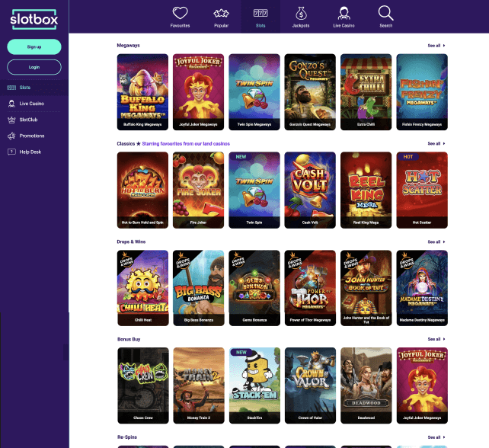Open the Hot Scatter game

click(422, 190)
